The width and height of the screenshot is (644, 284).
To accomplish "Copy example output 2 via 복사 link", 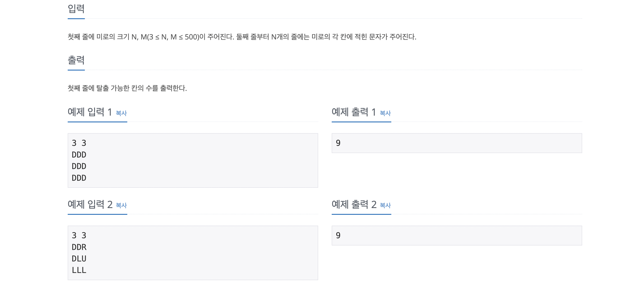I will click(385, 205).
